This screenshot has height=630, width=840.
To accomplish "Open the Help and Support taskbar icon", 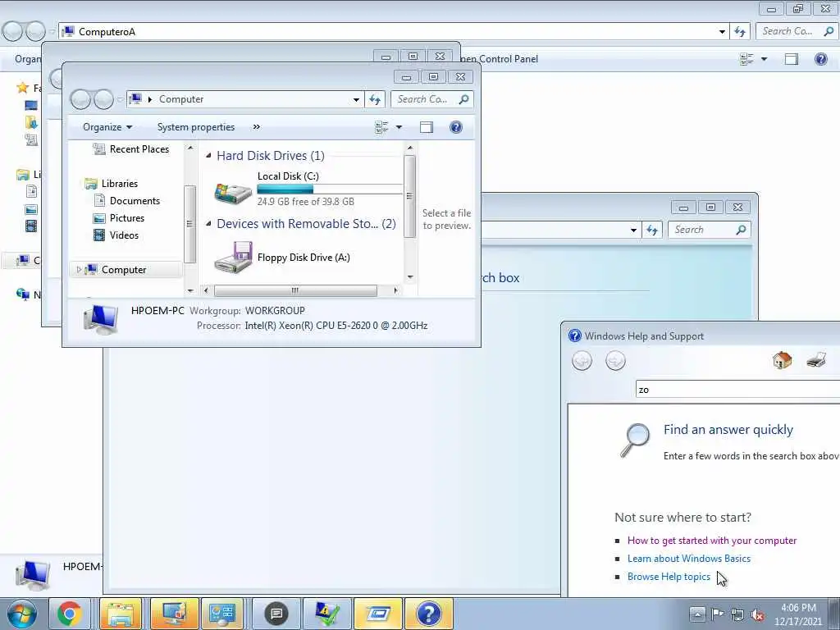I will [428, 614].
